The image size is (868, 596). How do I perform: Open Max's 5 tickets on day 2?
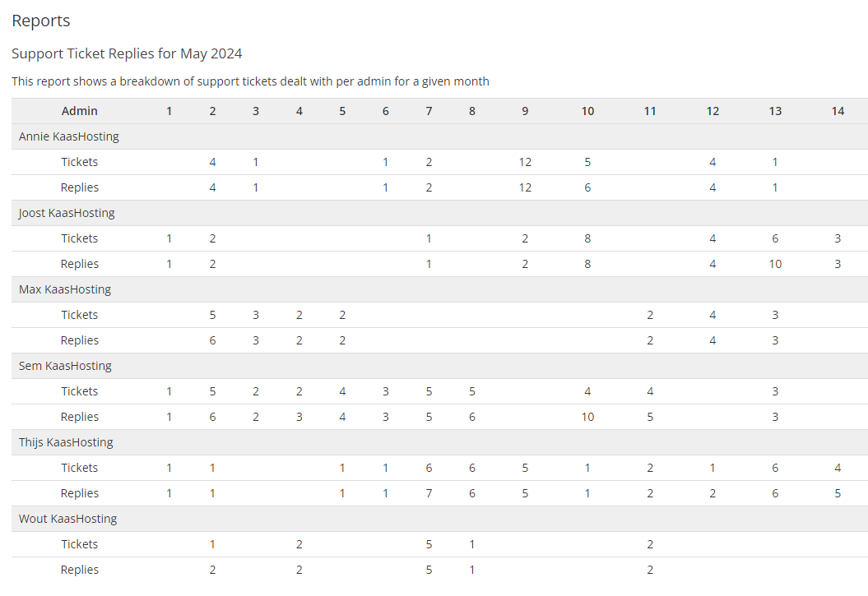(212, 315)
